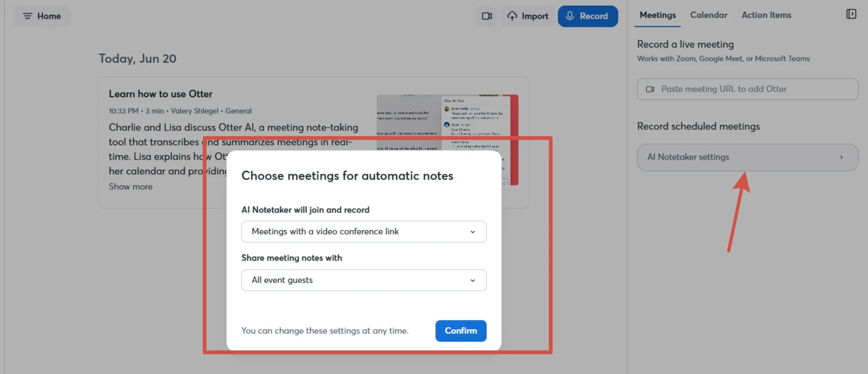
Task: Open the Share meeting notes with dropdown
Action: click(364, 280)
